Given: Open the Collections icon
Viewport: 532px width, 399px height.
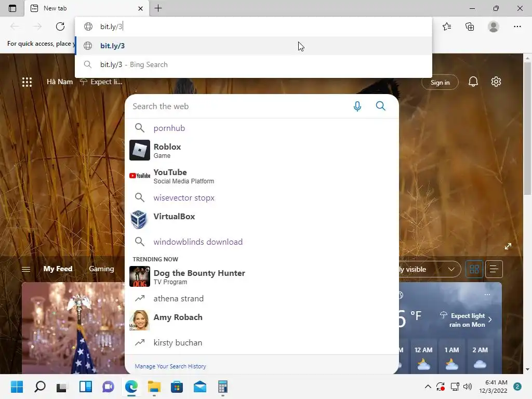Looking at the screenshot, I should pos(470,26).
